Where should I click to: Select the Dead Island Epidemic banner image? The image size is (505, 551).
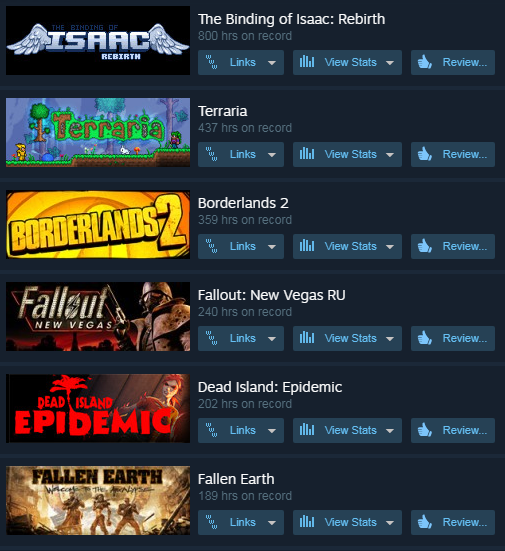pyautogui.click(x=98, y=408)
